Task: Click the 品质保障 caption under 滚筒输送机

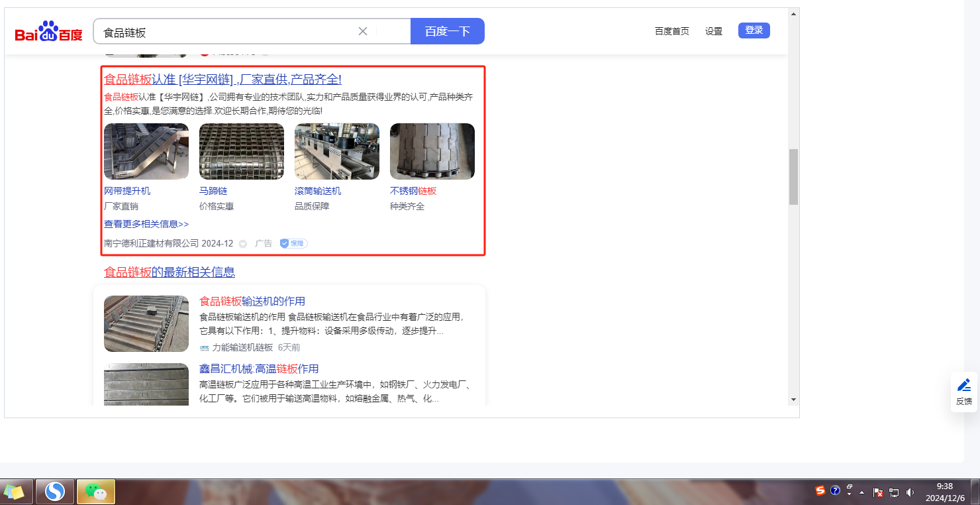Action: (312, 207)
